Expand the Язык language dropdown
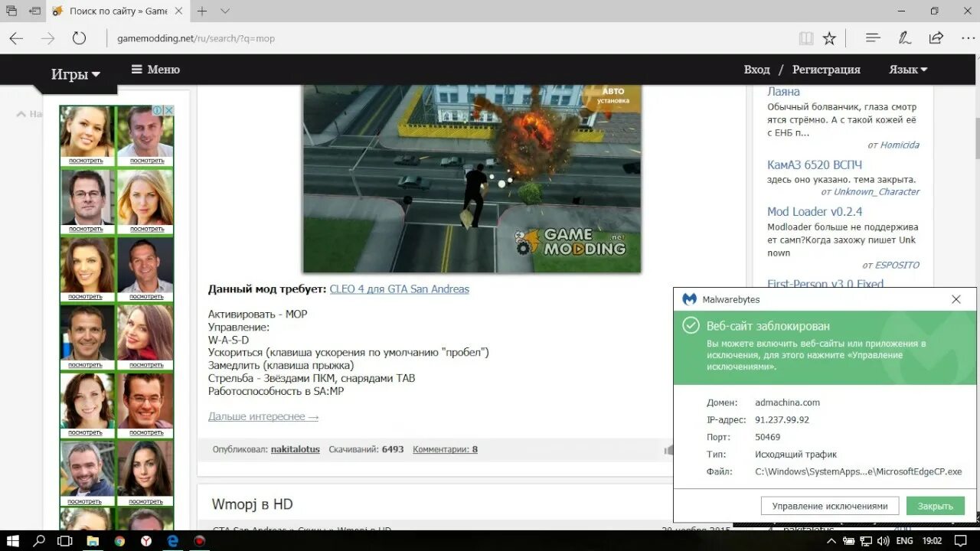Viewport: 980px width, 551px height. [908, 70]
